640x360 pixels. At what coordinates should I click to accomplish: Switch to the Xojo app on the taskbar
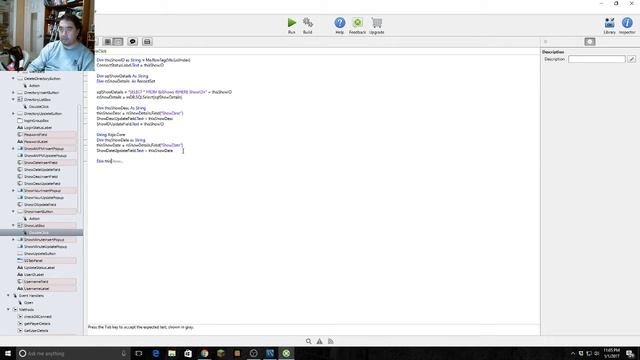tap(286, 353)
